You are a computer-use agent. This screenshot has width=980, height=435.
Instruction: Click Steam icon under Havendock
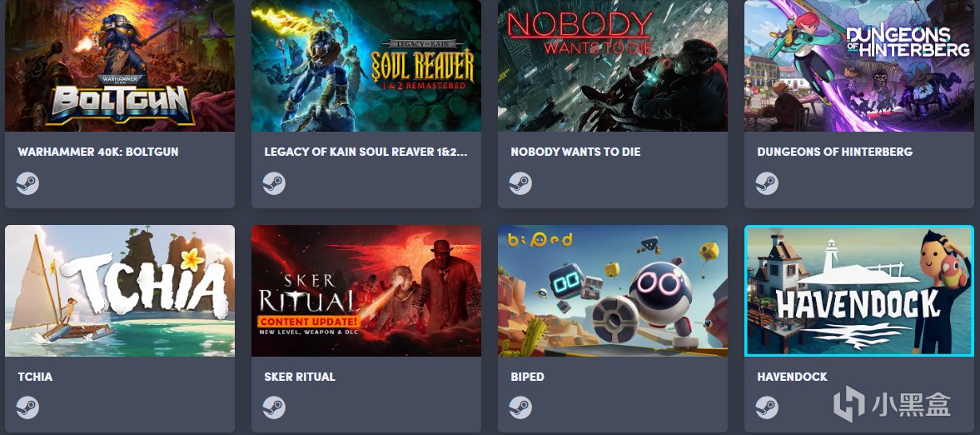pyautogui.click(x=766, y=407)
